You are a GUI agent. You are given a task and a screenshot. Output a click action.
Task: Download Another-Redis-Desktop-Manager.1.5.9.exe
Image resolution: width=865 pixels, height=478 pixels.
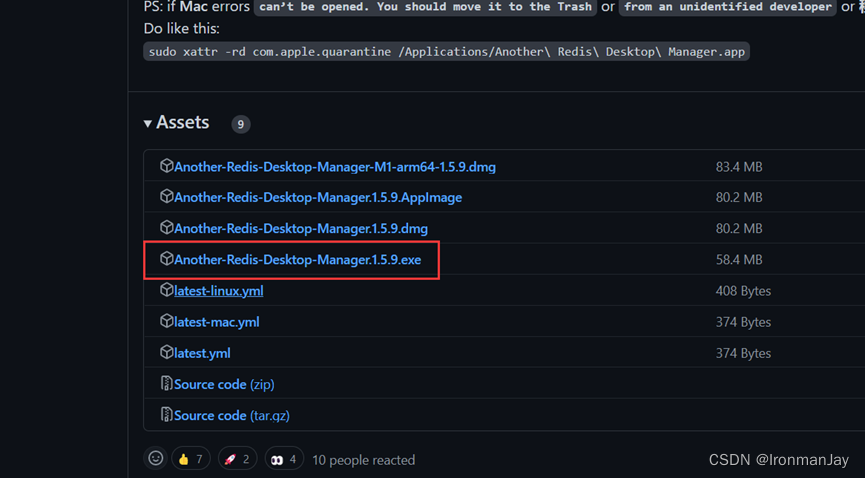pos(297,259)
